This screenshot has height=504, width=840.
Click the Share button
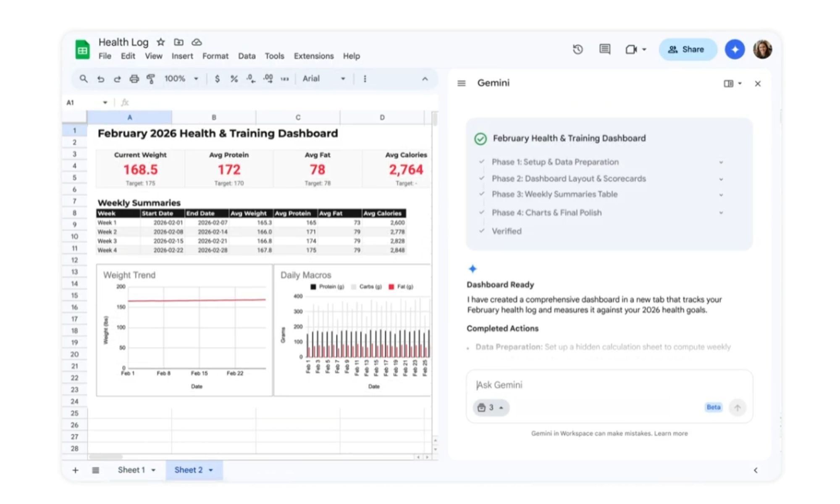[x=688, y=49]
